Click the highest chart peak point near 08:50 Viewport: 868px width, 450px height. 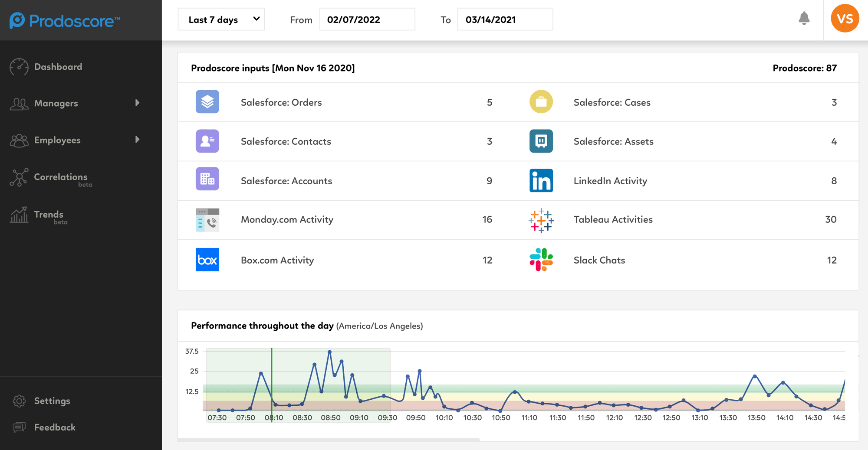coord(330,352)
